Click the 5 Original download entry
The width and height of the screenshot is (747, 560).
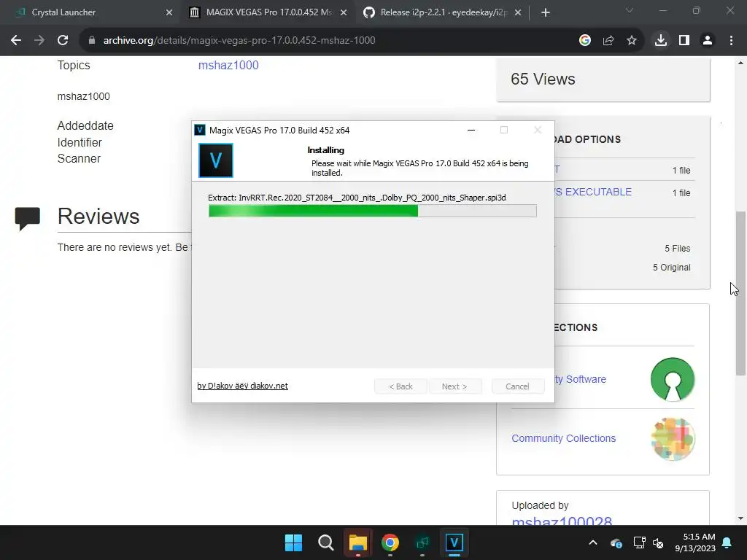coord(671,268)
